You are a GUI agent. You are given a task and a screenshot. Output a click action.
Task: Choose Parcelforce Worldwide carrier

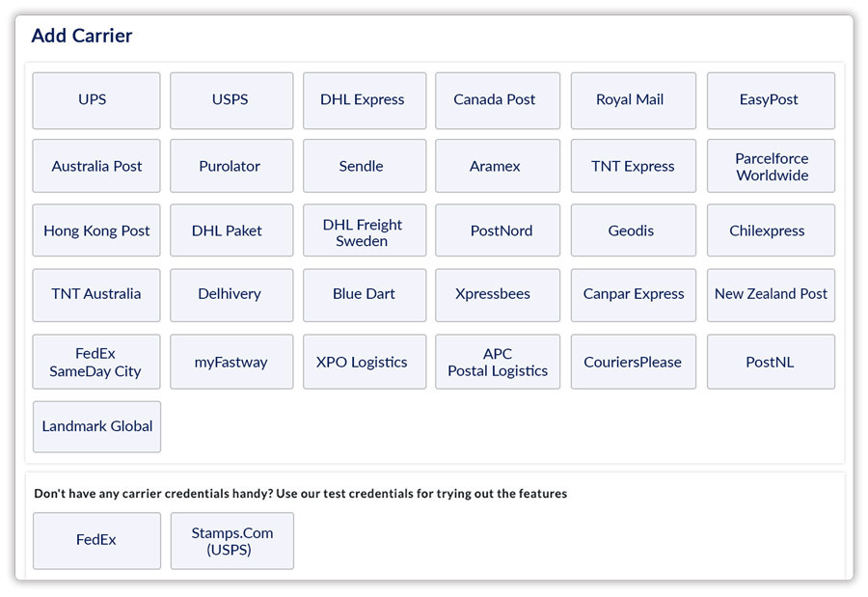[x=771, y=166]
